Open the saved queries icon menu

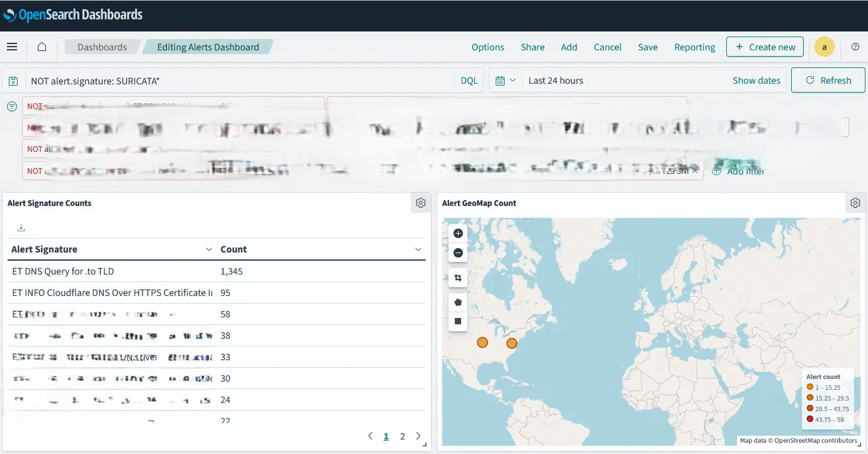pos(13,81)
